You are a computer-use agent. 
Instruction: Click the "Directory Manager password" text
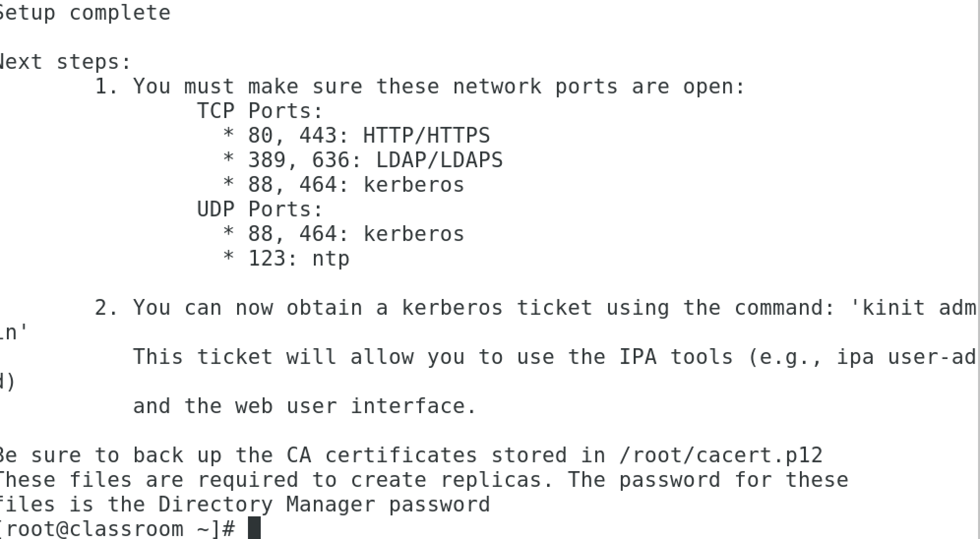click(x=324, y=505)
